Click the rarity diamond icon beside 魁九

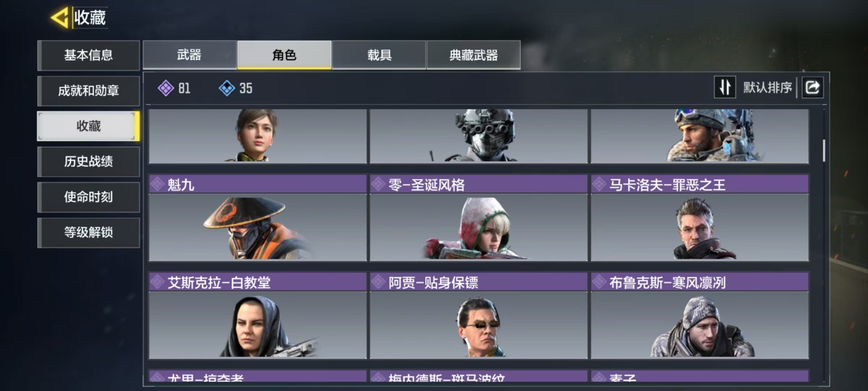point(157,184)
